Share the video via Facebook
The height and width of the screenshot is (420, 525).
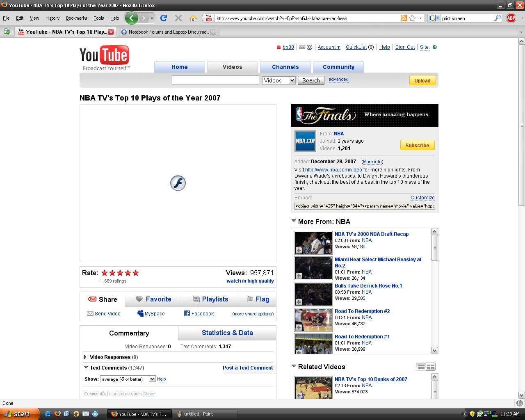[x=199, y=314]
